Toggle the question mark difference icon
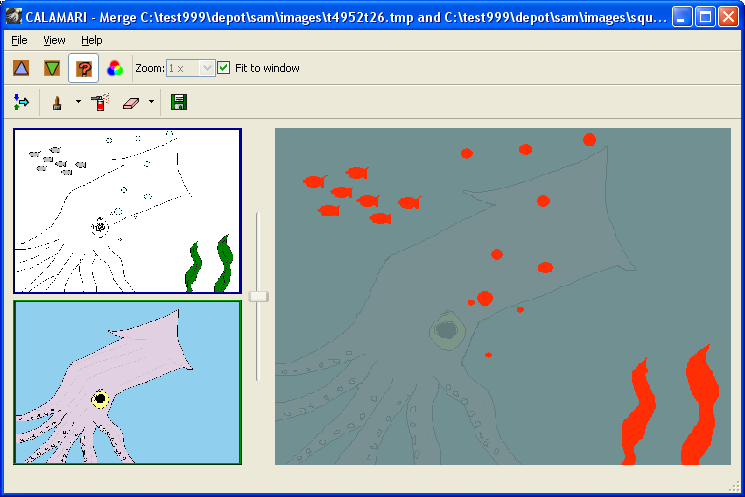The width and height of the screenshot is (745, 497). 84,68
